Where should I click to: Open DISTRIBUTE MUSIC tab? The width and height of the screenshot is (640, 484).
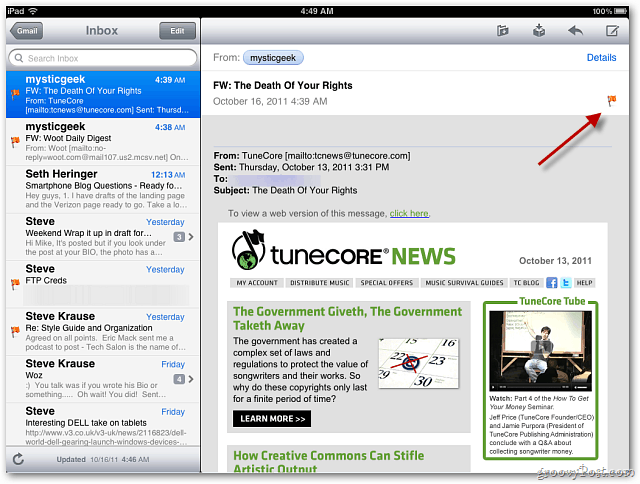tap(320, 283)
